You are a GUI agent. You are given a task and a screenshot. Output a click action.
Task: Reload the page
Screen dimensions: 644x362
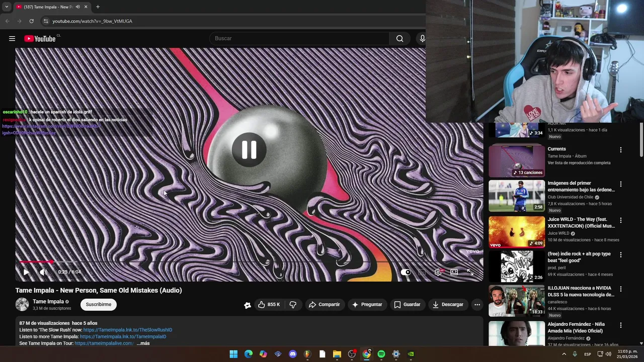click(x=31, y=21)
